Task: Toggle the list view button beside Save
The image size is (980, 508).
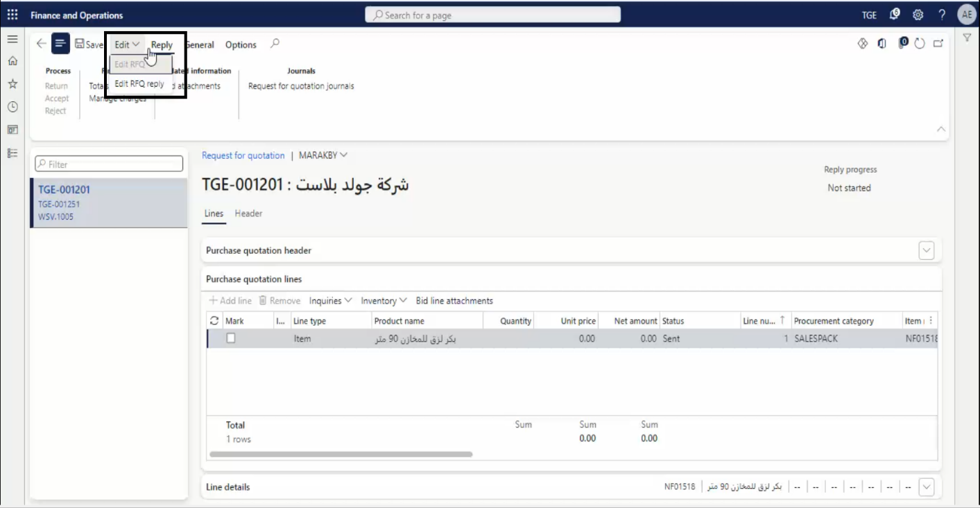Action: click(x=60, y=44)
